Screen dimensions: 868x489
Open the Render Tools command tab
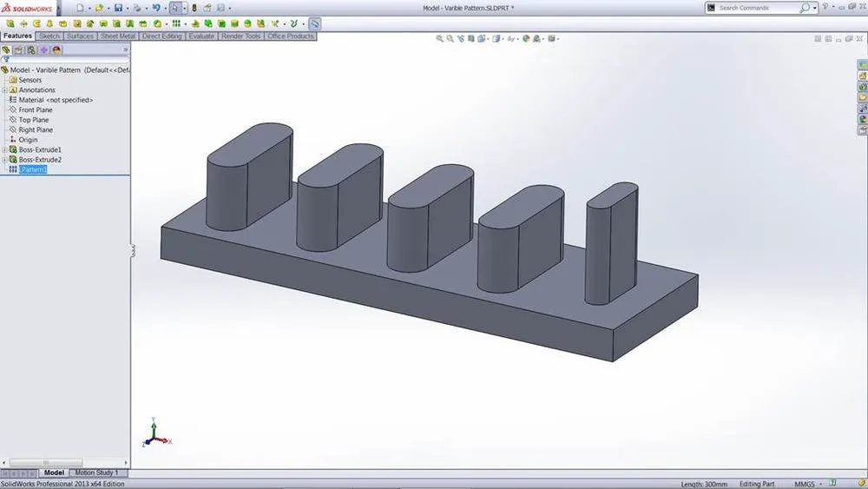240,36
